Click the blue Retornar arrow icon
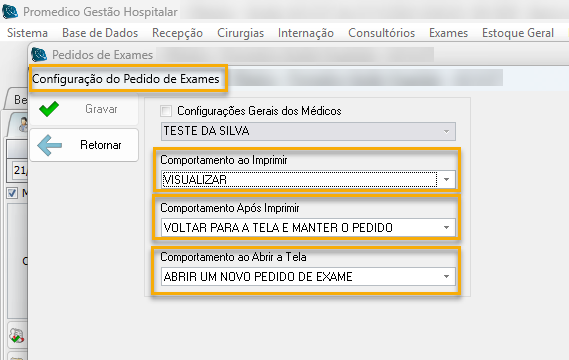The height and width of the screenshot is (360, 569). (50, 145)
